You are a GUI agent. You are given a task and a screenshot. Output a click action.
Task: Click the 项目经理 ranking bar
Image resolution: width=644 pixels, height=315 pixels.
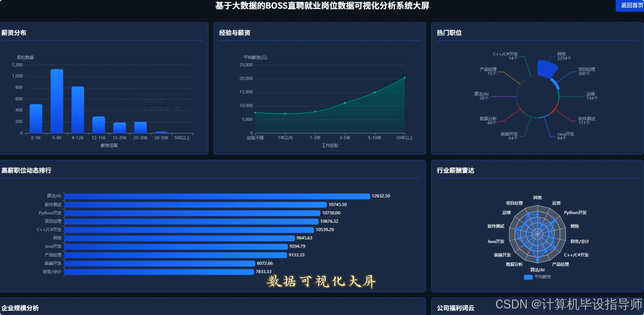191,221
